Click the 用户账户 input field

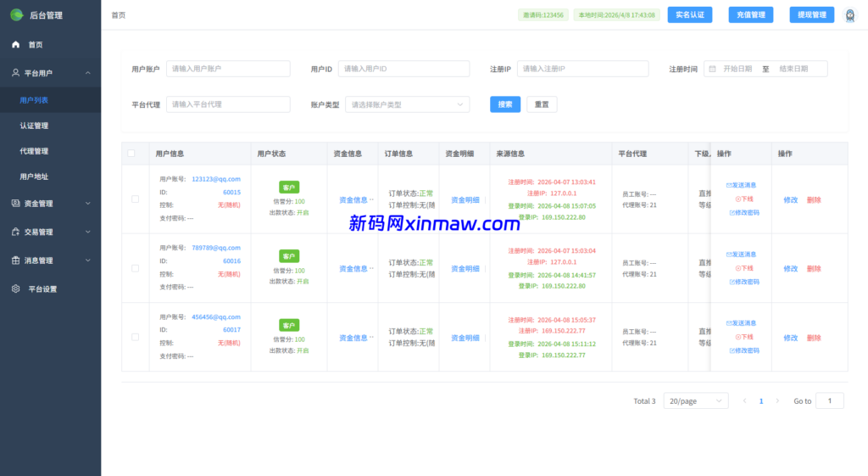tap(228, 69)
